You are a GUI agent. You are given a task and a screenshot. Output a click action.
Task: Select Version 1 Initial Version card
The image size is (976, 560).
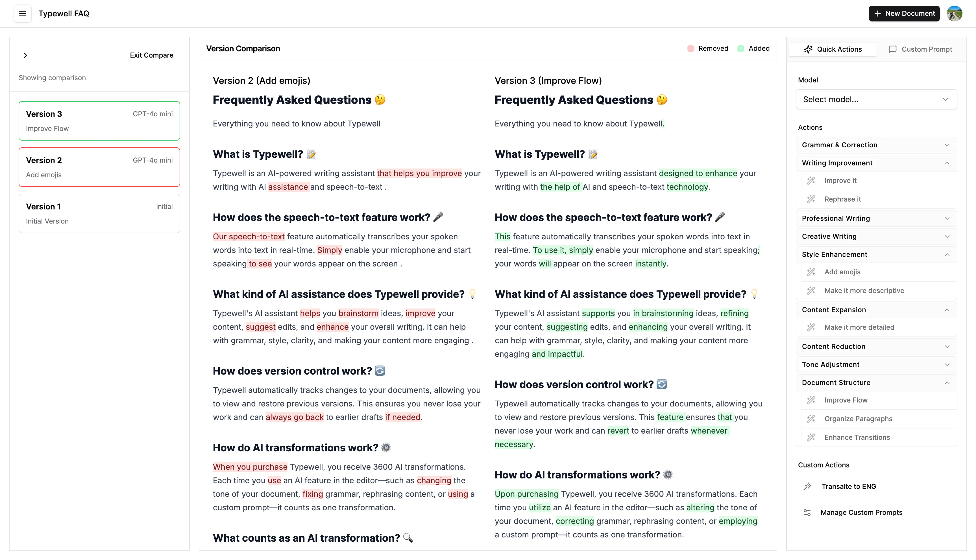point(99,213)
